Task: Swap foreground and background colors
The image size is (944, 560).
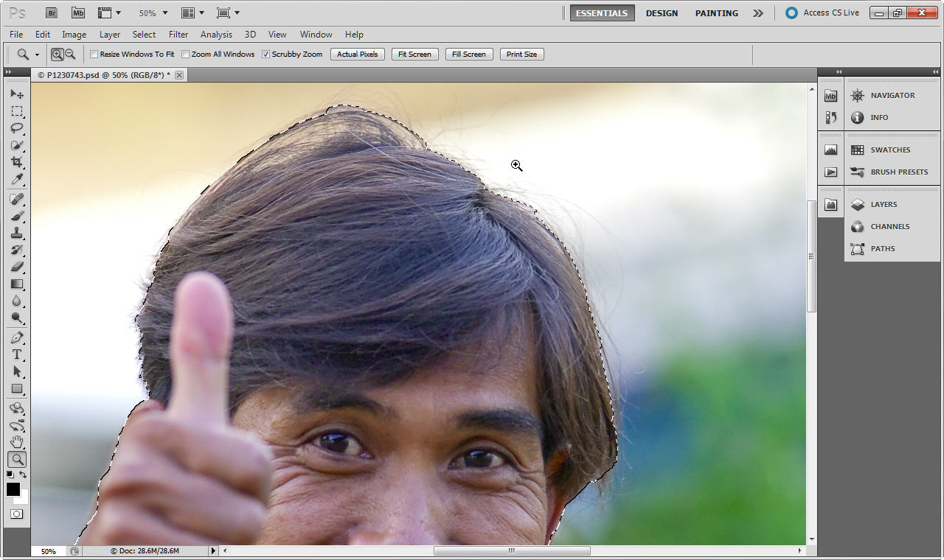Action: click(x=23, y=475)
